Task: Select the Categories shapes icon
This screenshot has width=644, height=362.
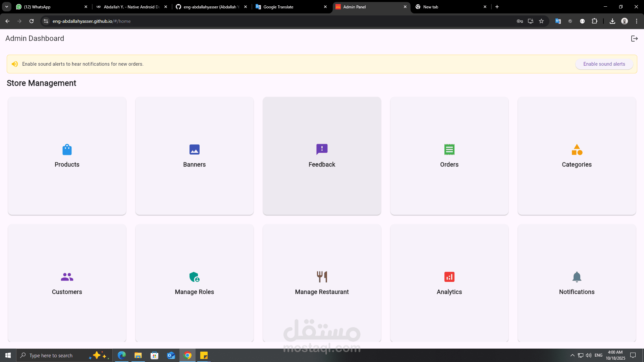Action: [x=577, y=149]
